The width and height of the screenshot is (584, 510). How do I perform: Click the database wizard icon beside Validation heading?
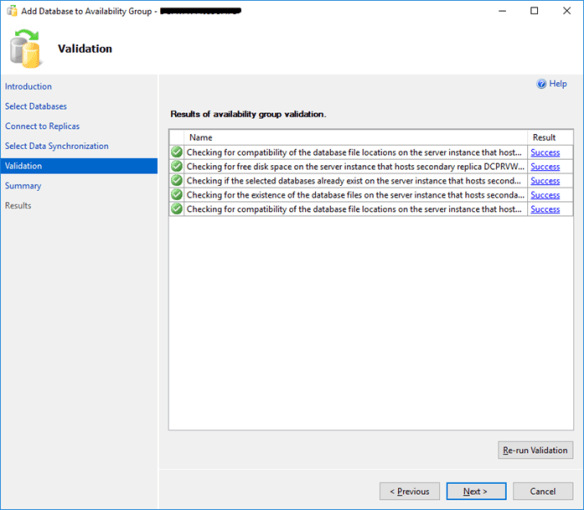25,49
